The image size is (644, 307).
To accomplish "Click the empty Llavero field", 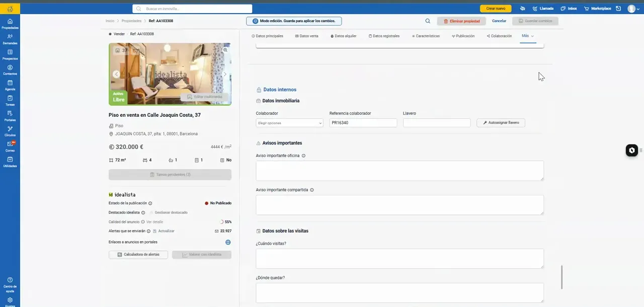I will click(437, 123).
